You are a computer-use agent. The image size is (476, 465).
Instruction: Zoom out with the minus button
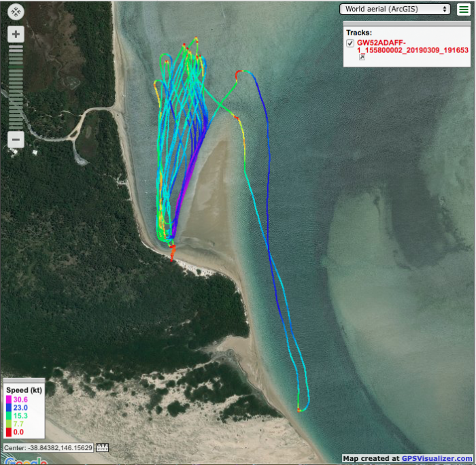[x=16, y=140]
